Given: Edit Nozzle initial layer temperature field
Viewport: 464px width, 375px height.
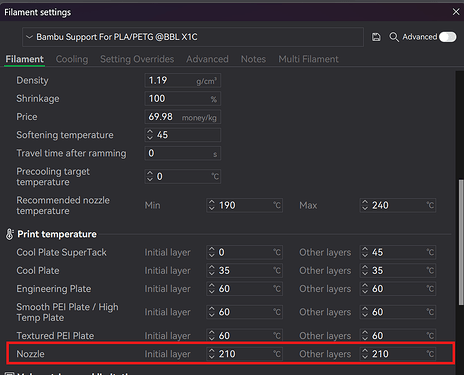Looking at the screenshot, I should 244,354.
